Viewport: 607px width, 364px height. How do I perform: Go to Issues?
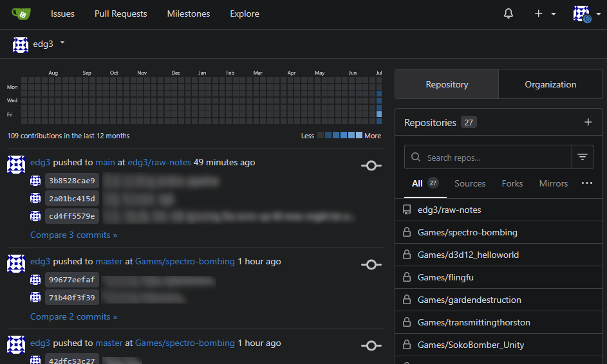pos(62,14)
